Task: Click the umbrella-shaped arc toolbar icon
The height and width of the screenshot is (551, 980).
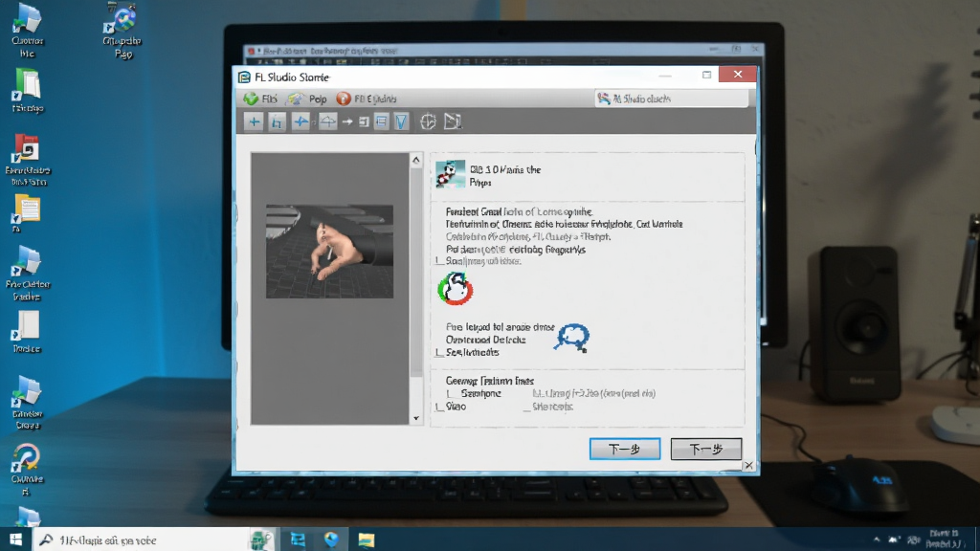Action: (327, 121)
